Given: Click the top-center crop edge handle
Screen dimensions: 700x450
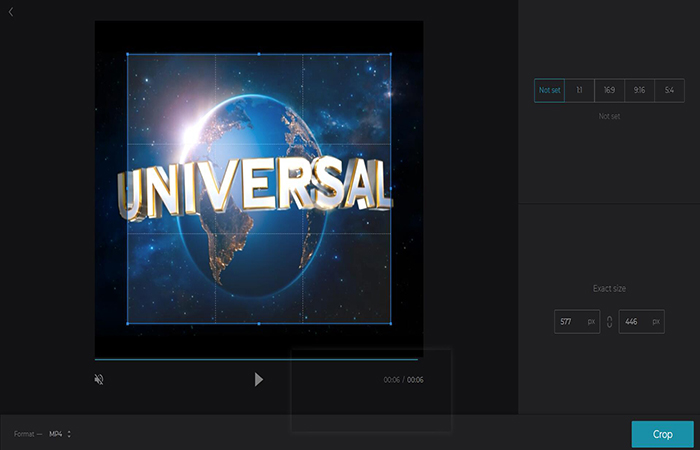Looking at the screenshot, I should [x=259, y=54].
